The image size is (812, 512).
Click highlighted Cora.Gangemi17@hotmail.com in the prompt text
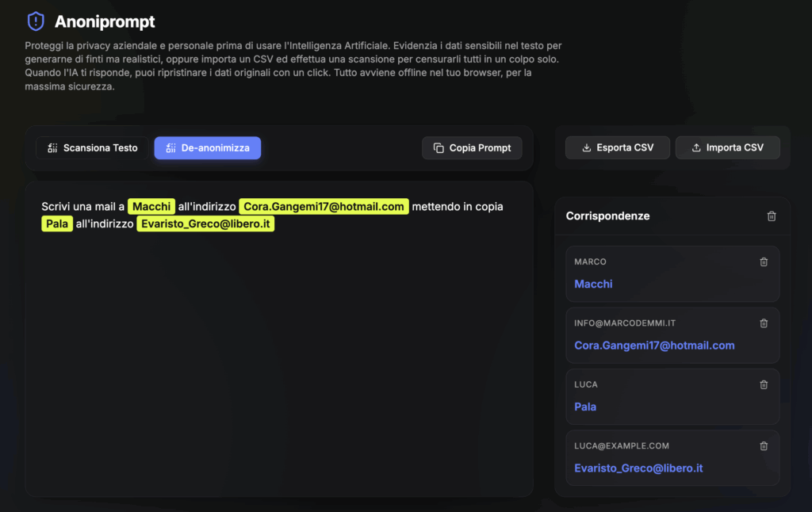[324, 207]
